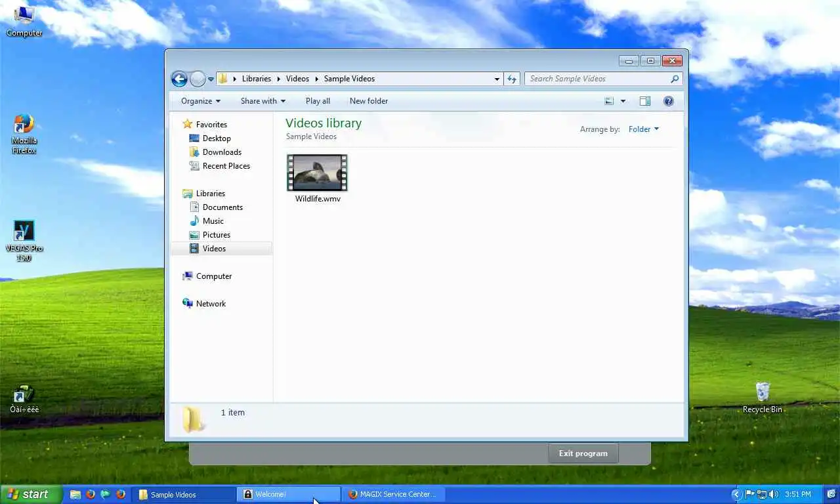The image size is (840, 504).
Task: Select Videos in the address breadcrumb
Action: [297, 79]
